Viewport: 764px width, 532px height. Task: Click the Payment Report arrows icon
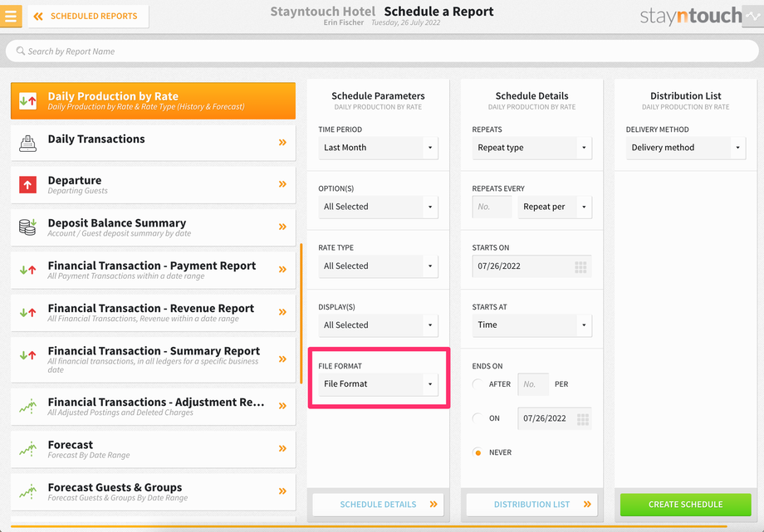[27, 270]
